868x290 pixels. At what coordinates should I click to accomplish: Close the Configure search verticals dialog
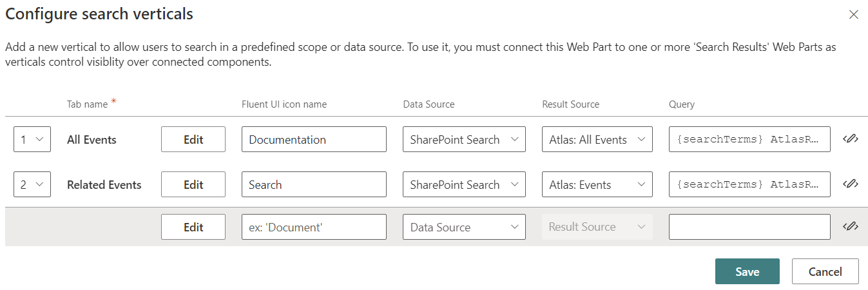point(853,14)
